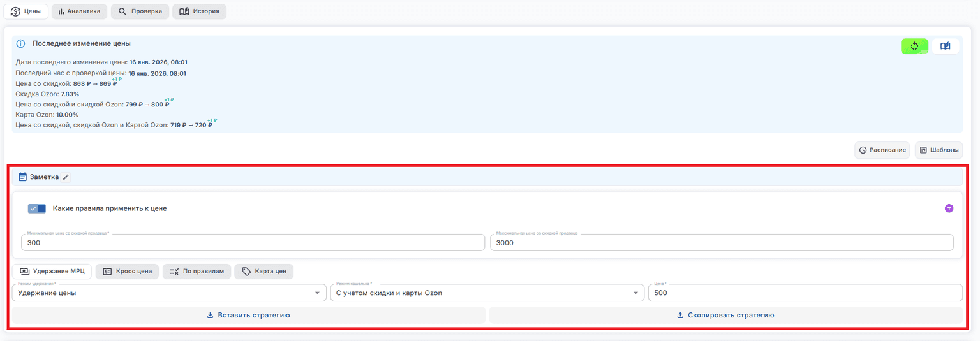Screen dimensions: 980x341
Task: Toggle the Какие правила применить к цене switch
Action: pyautogui.click(x=37, y=208)
